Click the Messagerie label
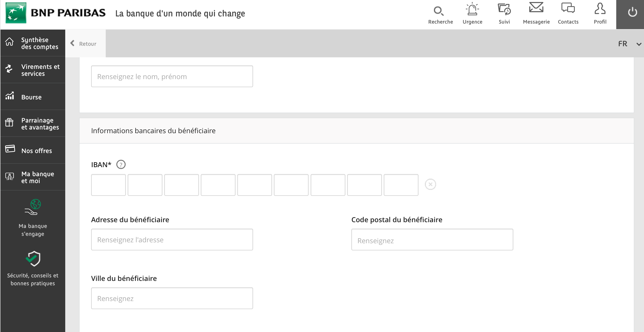Image resolution: width=644 pixels, height=332 pixels. (536, 22)
